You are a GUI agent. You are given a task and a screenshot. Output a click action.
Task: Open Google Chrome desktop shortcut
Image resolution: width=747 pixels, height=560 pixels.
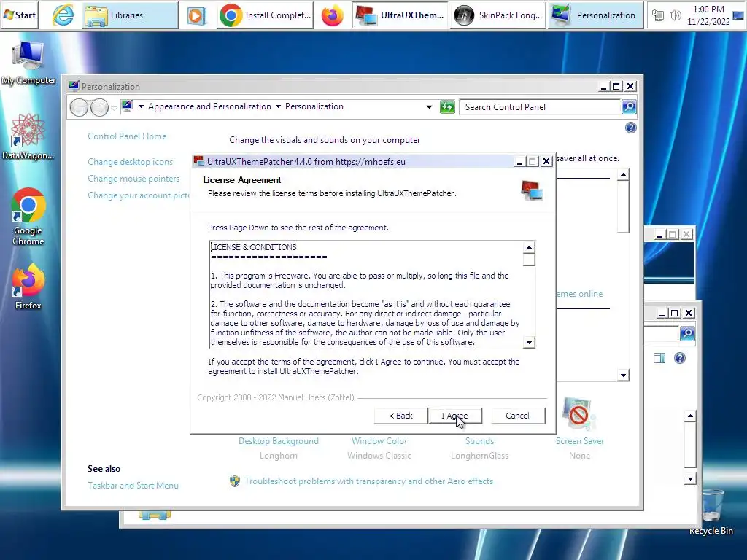[28, 217]
